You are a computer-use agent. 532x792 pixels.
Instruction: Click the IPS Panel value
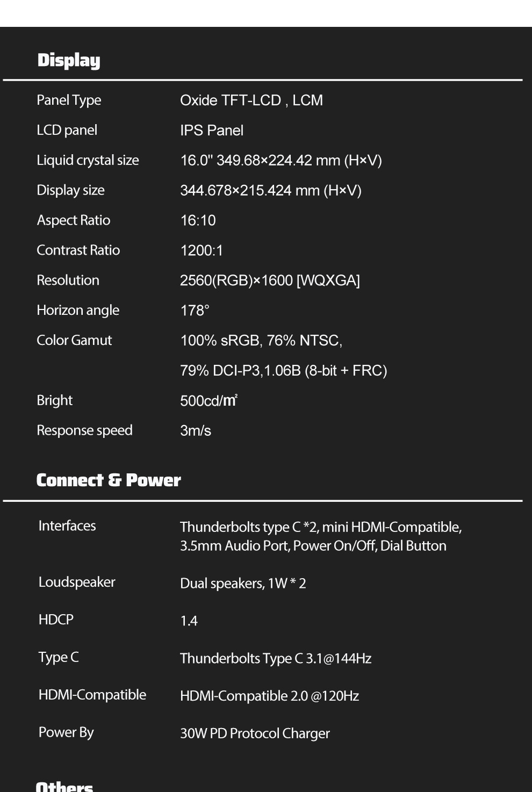pos(212,131)
